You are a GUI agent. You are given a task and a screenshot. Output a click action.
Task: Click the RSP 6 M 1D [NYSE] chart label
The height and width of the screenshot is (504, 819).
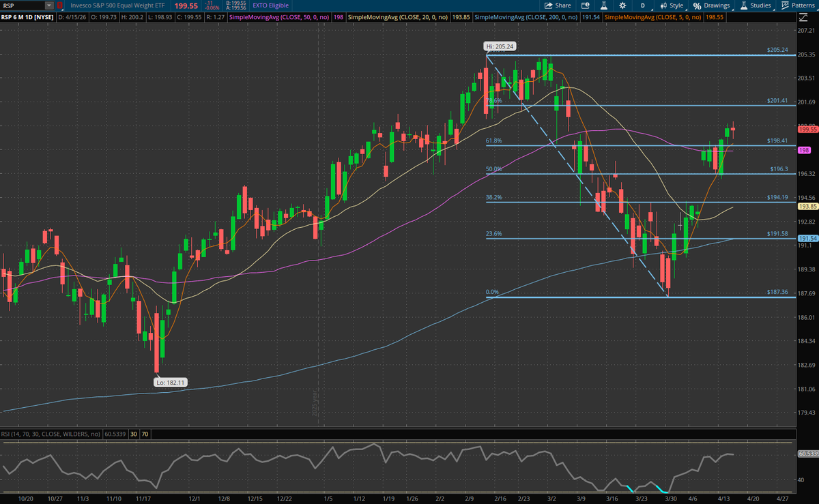27,16
